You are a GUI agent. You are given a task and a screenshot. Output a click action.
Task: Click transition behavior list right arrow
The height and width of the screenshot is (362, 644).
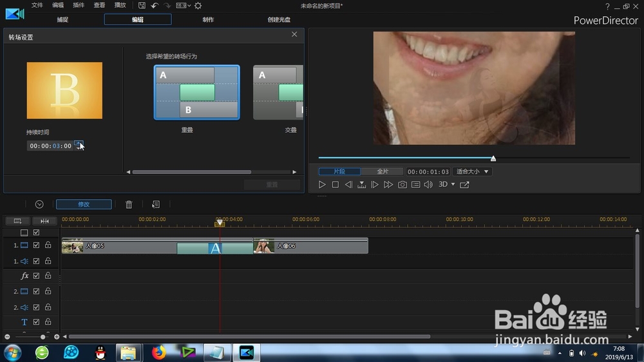(x=294, y=172)
